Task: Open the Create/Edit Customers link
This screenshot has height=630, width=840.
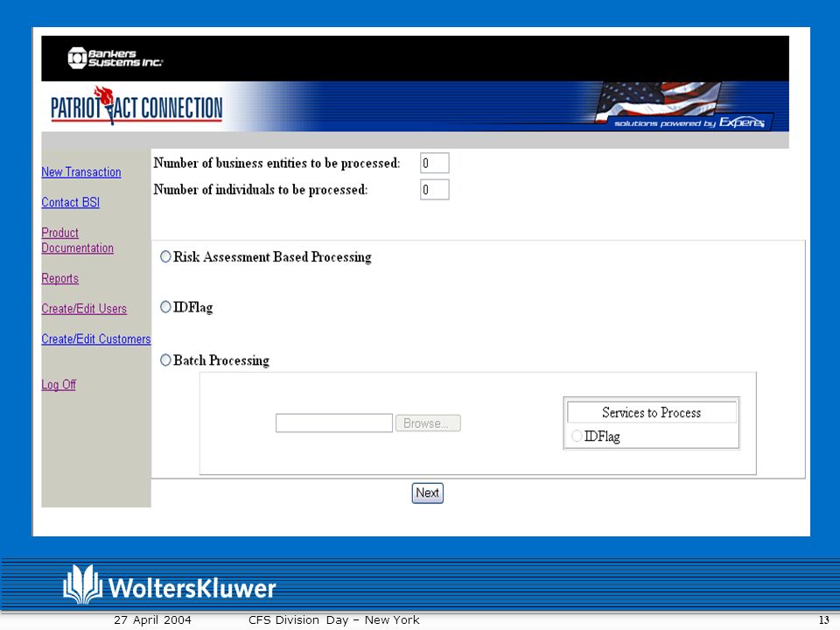Action: click(x=96, y=339)
